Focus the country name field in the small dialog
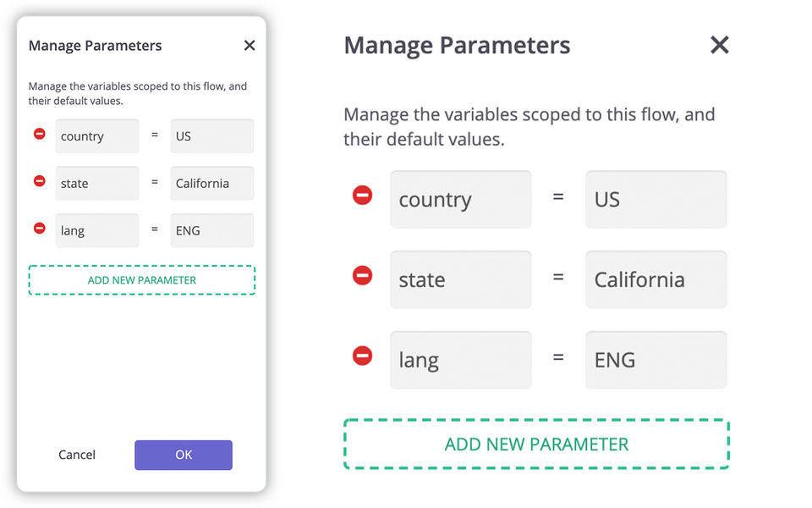812x508 pixels. coord(97,136)
